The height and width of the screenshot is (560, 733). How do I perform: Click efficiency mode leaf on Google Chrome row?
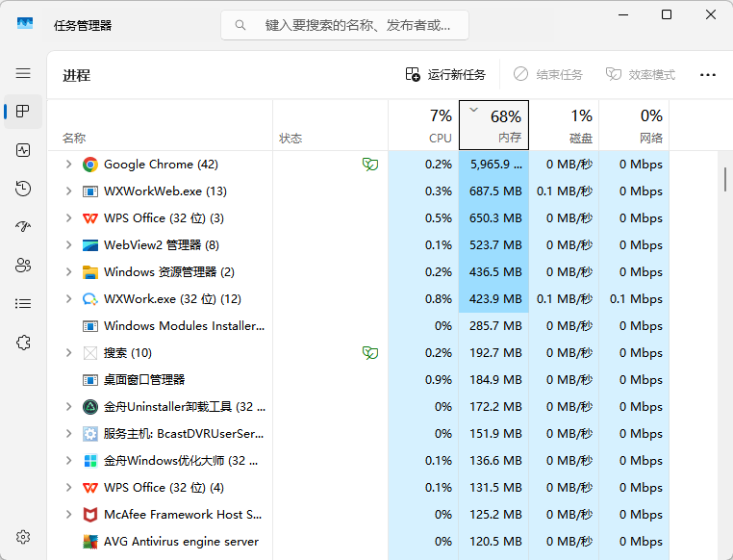(370, 165)
